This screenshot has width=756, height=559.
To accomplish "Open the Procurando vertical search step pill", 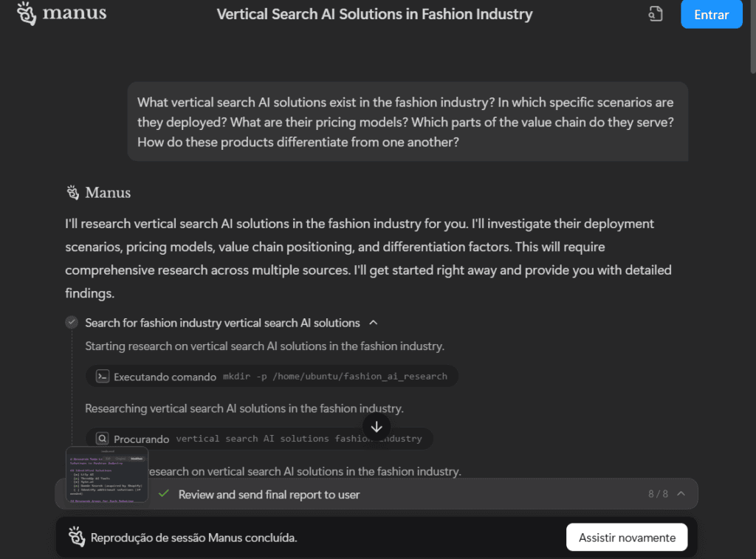I will coord(259,439).
